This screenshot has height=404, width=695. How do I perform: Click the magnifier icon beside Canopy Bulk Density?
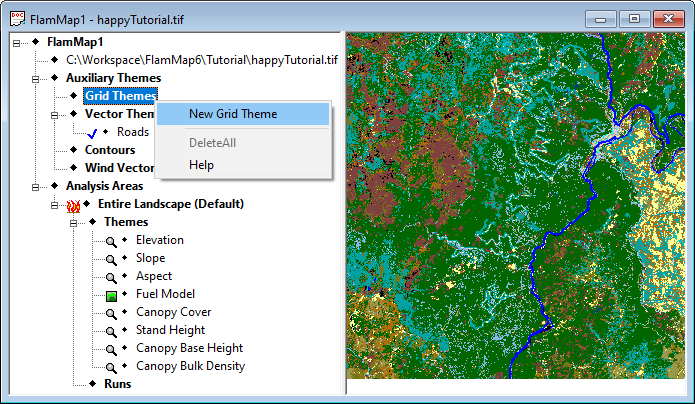[x=111, y=368]
